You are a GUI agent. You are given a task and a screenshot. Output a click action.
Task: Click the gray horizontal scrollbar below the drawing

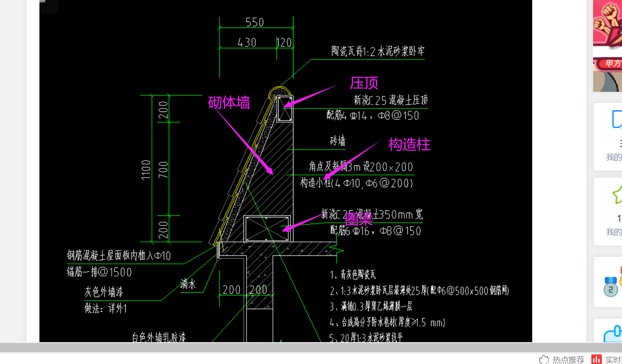pyautogui.click(x=311, y=348)
